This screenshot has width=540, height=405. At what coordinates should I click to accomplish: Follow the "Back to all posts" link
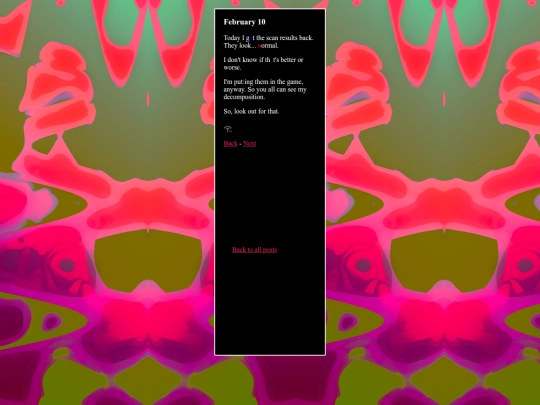(x=255, y=250)
